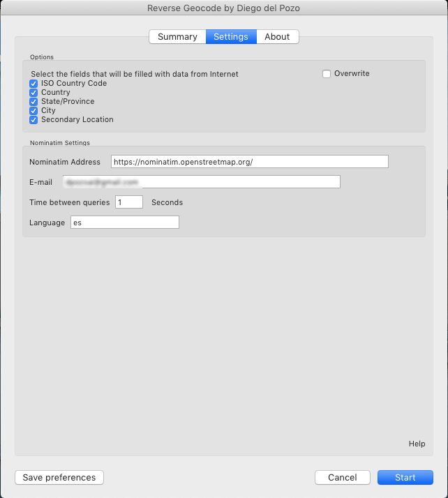Toggle the Country field checkbox
Image resolution: width=448 pixels, height=498 pixels.
click(33, 93)
